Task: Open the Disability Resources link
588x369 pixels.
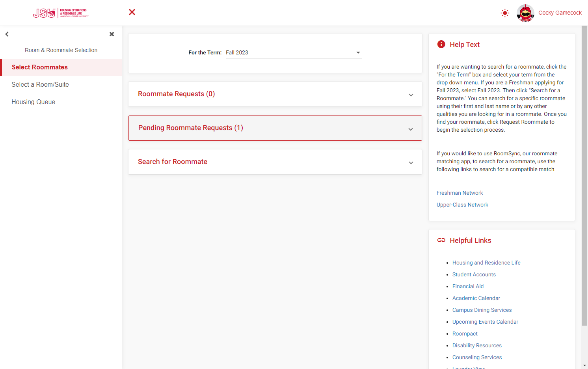Action: [477, 345]
